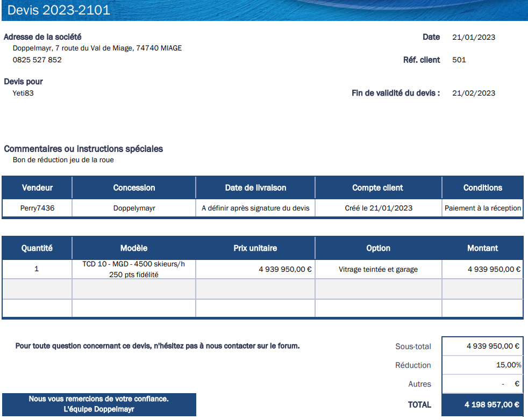
Task: Select option 'Vitrage teintée et garage'
Action: pos(378,270)
